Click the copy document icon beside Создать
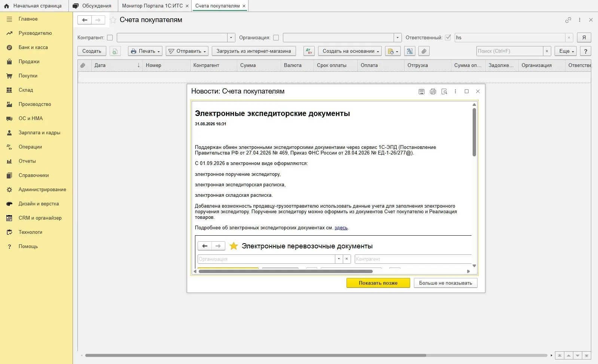This screenshot has height=364, width=598. 115,51
